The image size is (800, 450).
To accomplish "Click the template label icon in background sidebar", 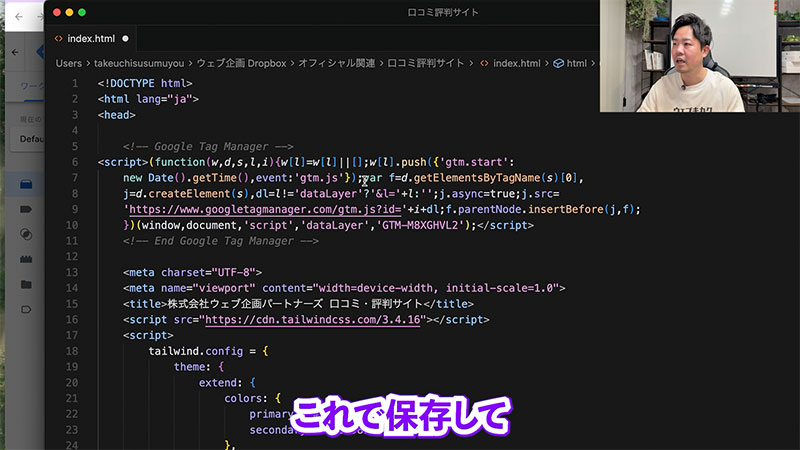I will click(x=26, y=309).
